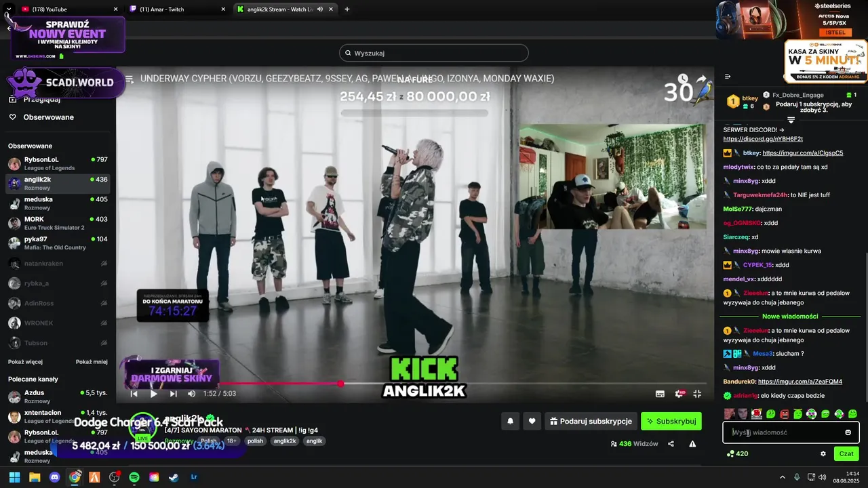Show hidden system tray icons
The height and width of the screenshot is (488, 868).
(x=782, y=477)
